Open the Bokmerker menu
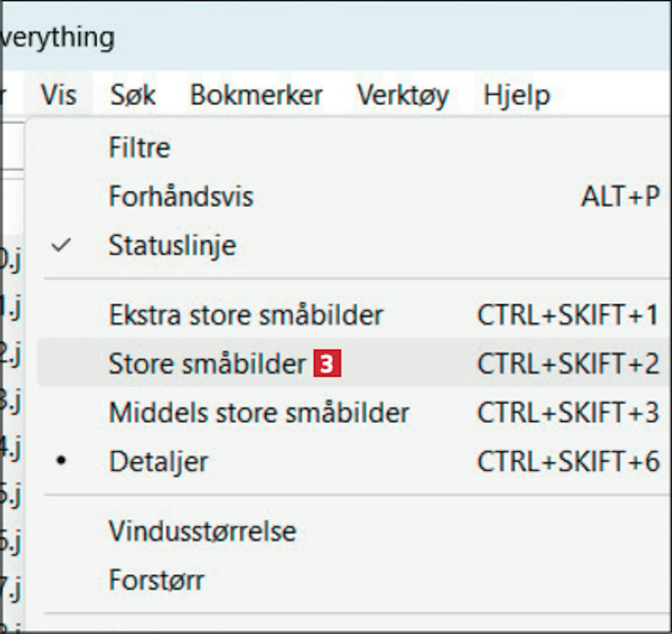 [x=256, y=95]
